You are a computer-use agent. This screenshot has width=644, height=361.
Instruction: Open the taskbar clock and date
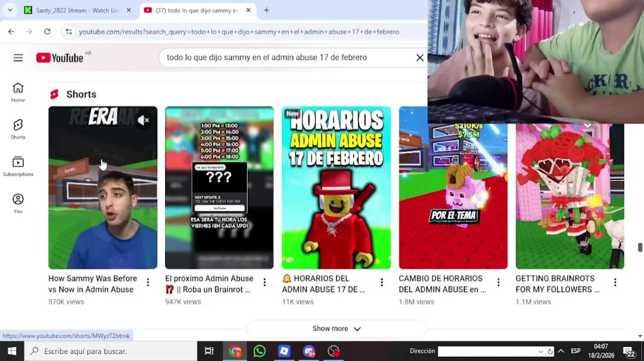[x=601, y=351]
